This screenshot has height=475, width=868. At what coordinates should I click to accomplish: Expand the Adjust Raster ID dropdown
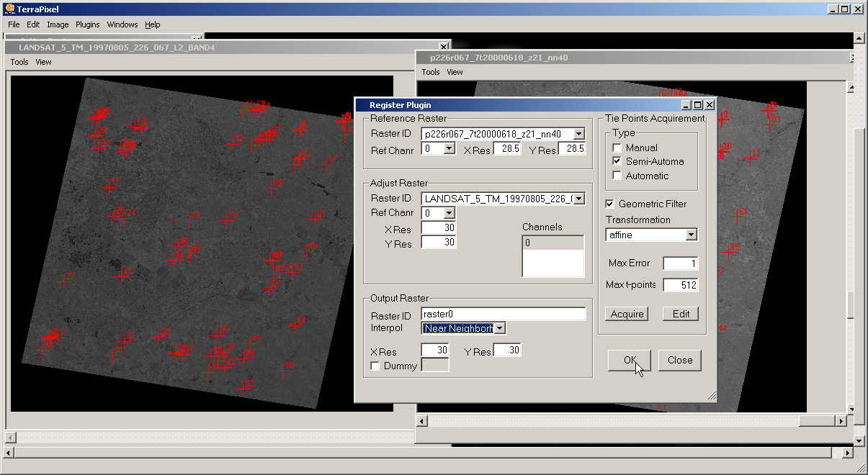[579, 199]
